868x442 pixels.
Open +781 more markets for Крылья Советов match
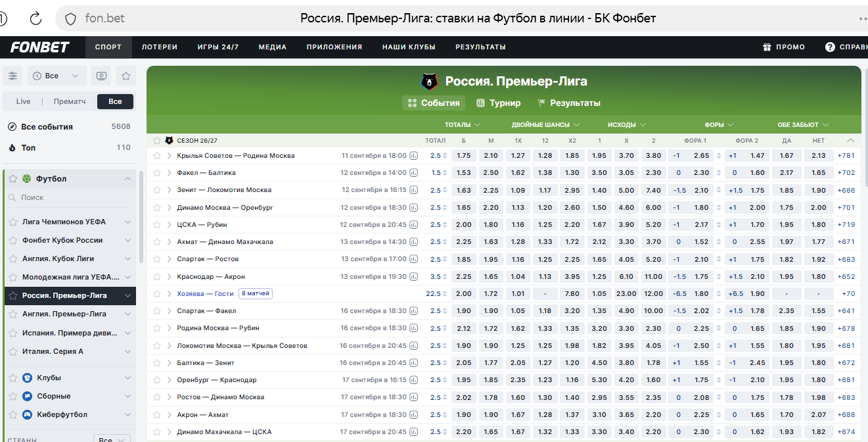pos(846,156)
